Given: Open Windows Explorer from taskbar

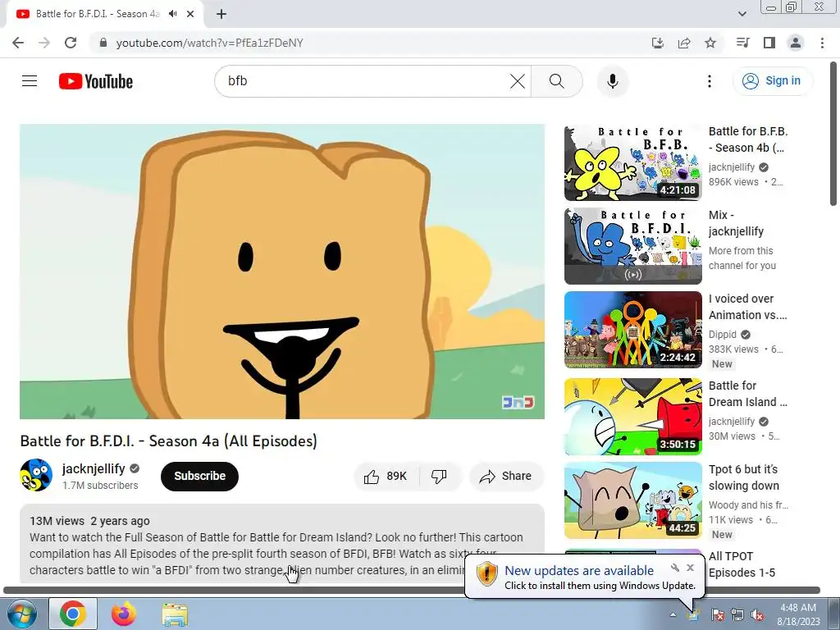Looking at the screenshot, I should click(175, 614).
